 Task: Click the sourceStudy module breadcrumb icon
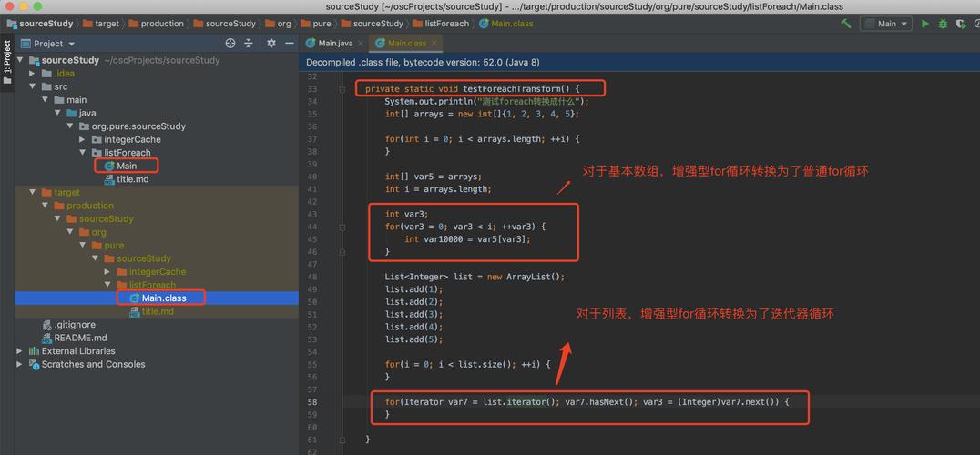pyautogui.click(x=12, y=24)
